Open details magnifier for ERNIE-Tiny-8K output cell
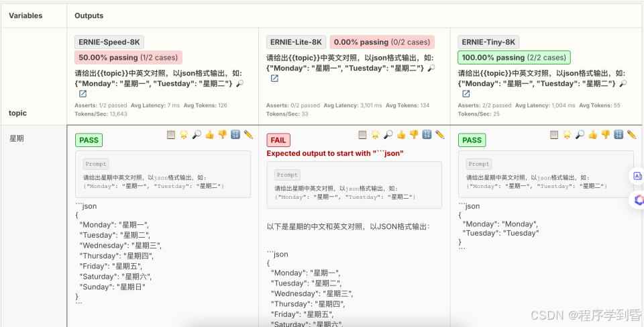 (x=580, y=134)
